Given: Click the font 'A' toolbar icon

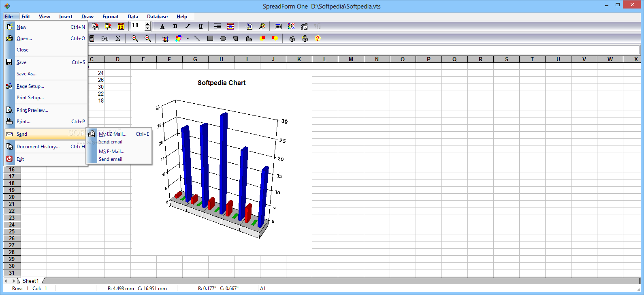Looking at the screenshot, I should coord(162,26).
